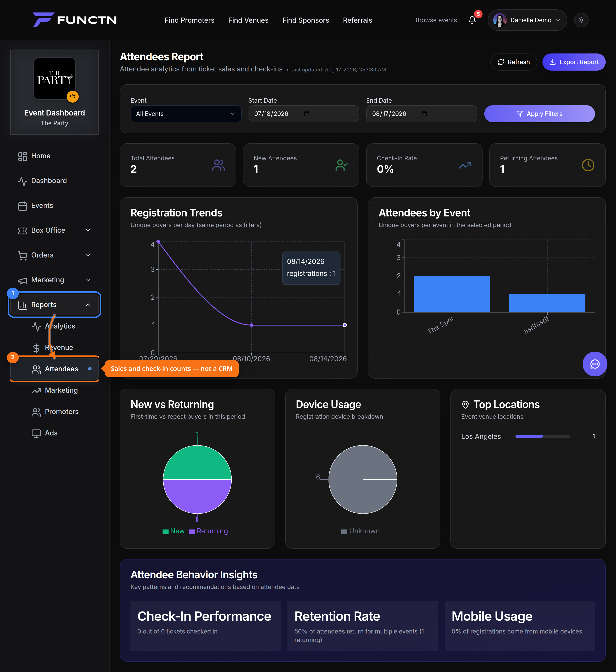
Task: Click the Marketing megaphone icon
Action: tap(22, 280)
